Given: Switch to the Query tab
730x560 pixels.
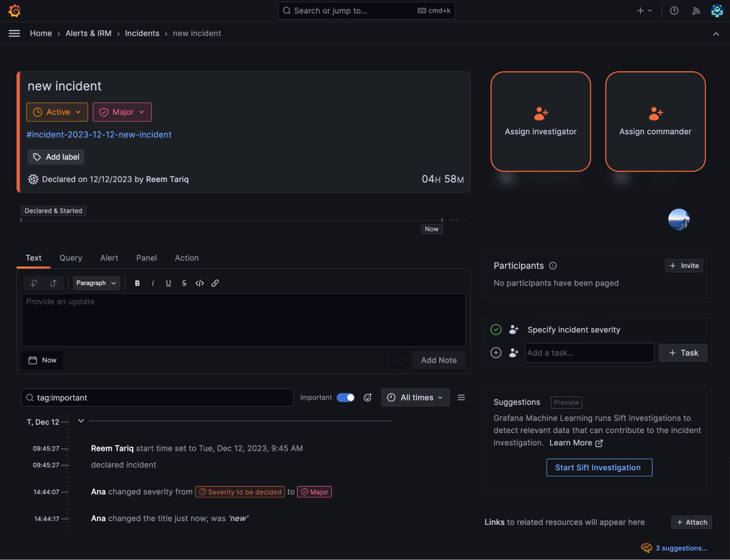Looking at the screenshot, I should point(71,258).
